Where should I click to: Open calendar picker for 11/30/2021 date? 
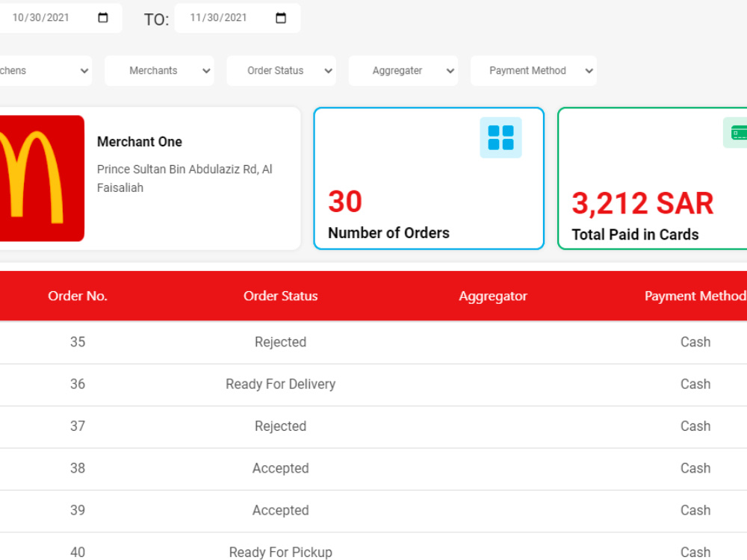tap(281, 18)
